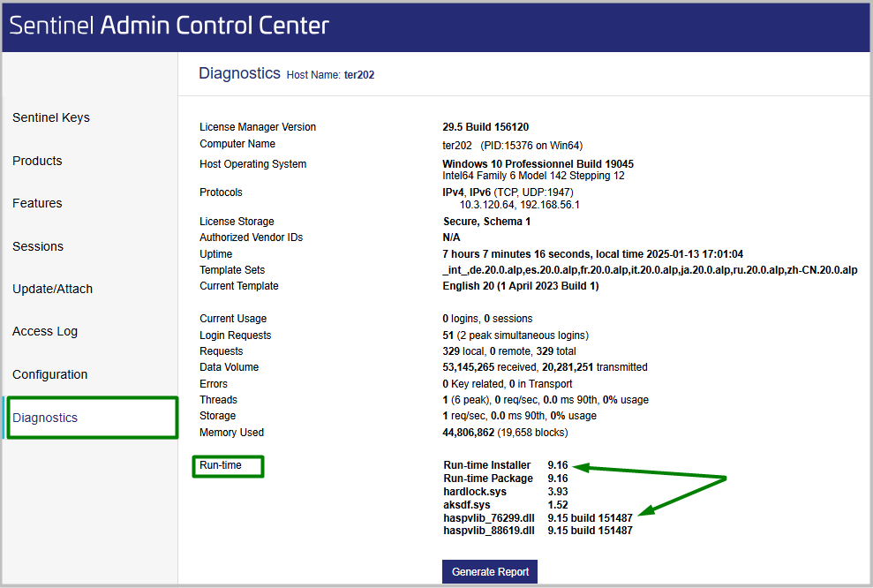Click the Current Template label
Viewport: 873px width, 588px height.
coord(239,286)
